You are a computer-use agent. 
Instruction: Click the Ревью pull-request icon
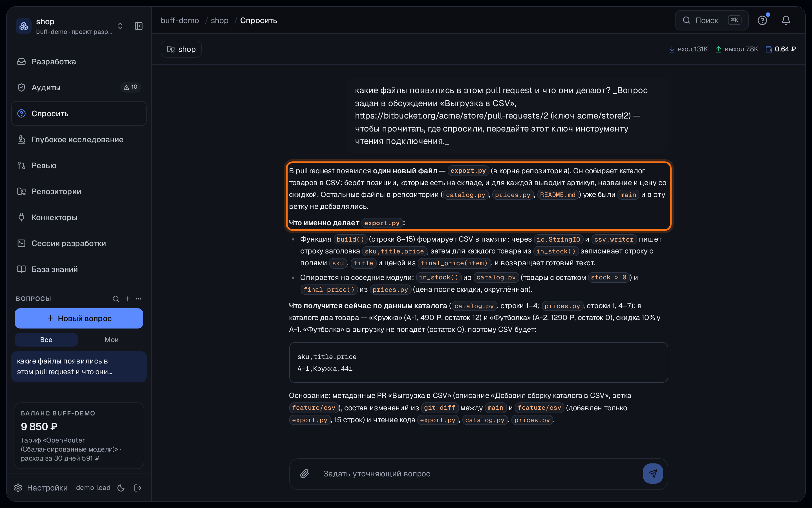[21, 165]
